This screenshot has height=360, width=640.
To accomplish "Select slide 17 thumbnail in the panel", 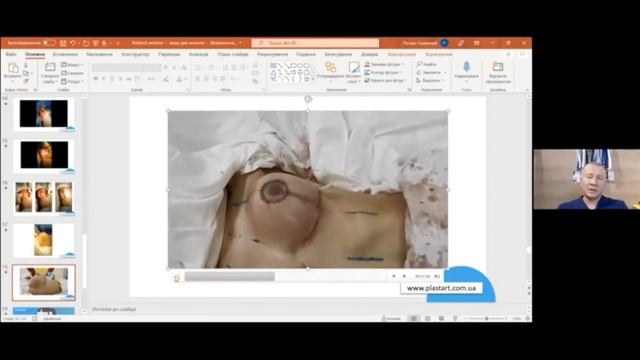I will (x=44, y=240).
